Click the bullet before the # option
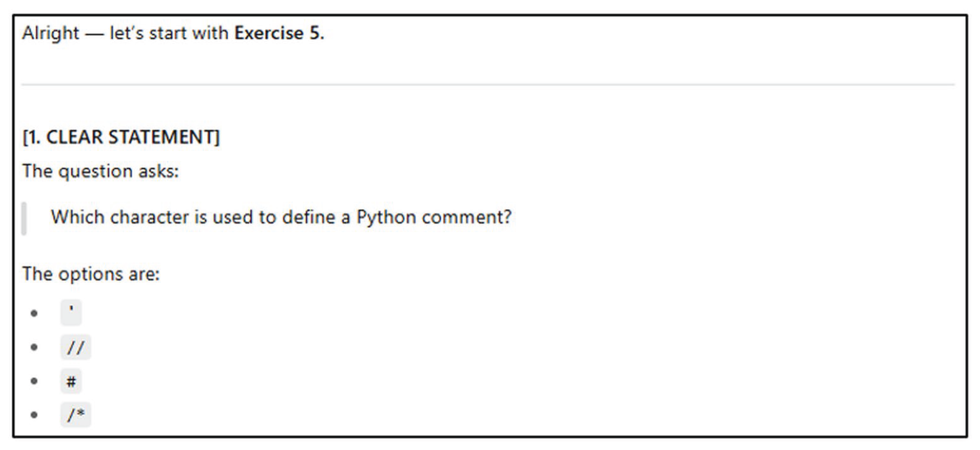This screenshot has width=980, height=450. (x=34, y=381)
